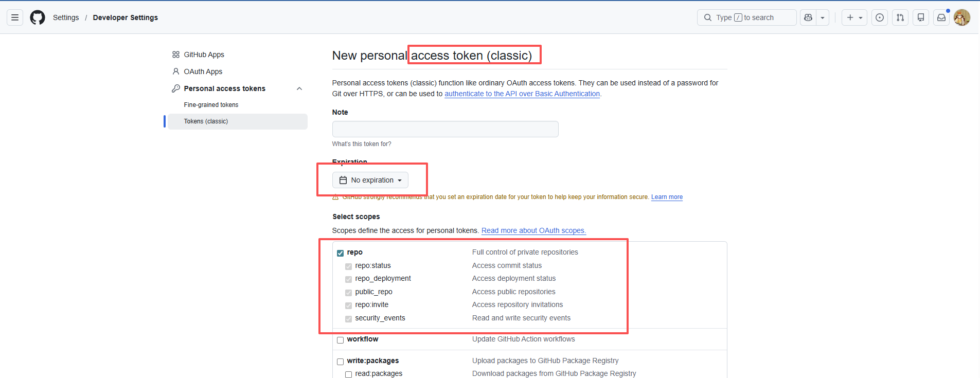Click the "New personal access token (classic)" heading

click(x=432, y=56)
